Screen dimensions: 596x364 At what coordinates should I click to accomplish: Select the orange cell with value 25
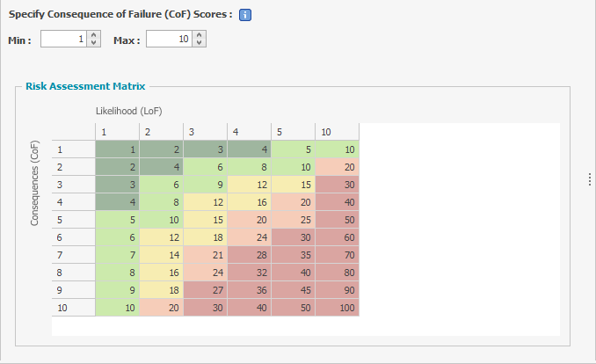(293, 220)
